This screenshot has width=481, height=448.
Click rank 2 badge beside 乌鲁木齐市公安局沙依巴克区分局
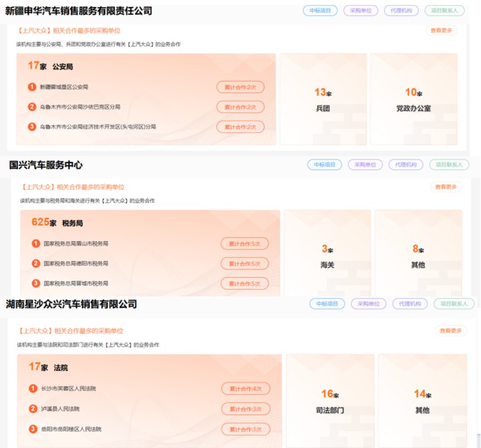32,107
